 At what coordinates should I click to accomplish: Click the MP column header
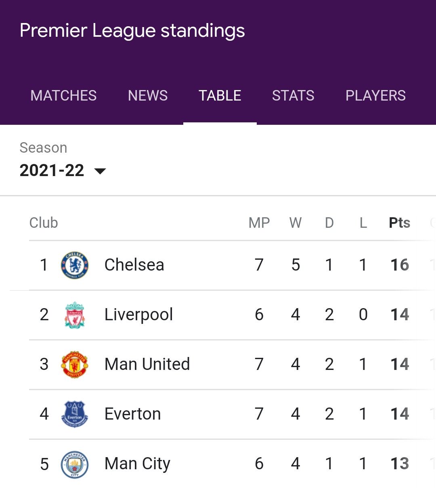pyautogui.click(x=259, y=223)
